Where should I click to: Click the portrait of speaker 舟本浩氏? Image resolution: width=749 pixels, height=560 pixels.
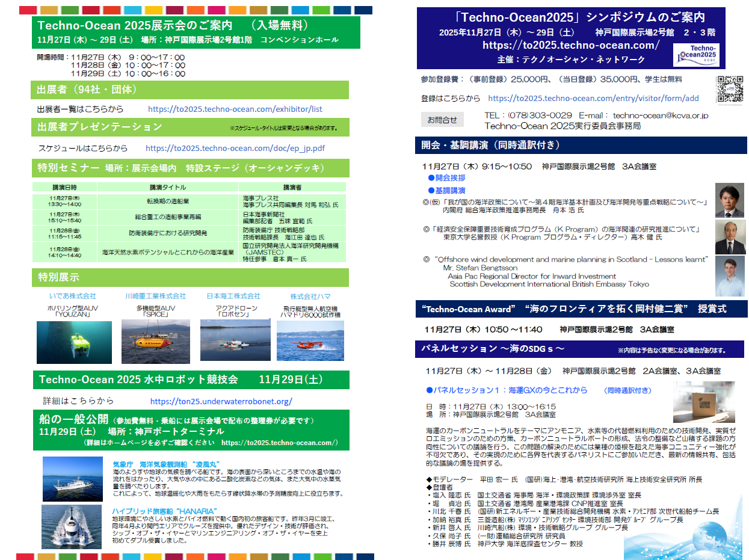pos(730,201)
